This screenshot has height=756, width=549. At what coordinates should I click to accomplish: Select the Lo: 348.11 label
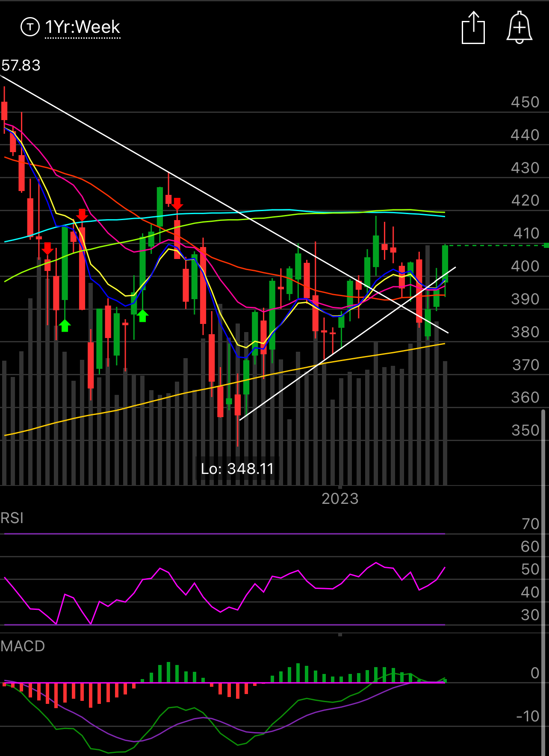(237, 469)
